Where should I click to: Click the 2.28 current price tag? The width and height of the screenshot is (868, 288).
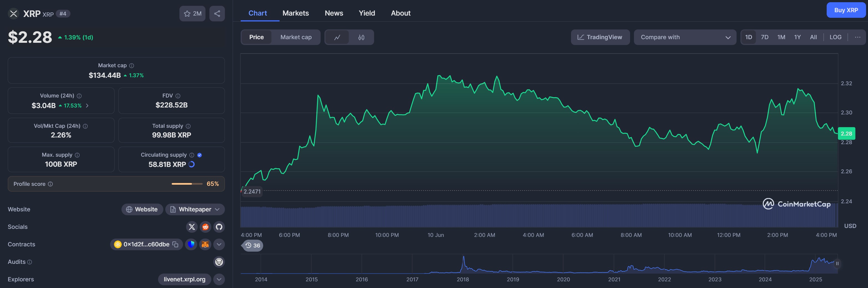tap(846, 134)
